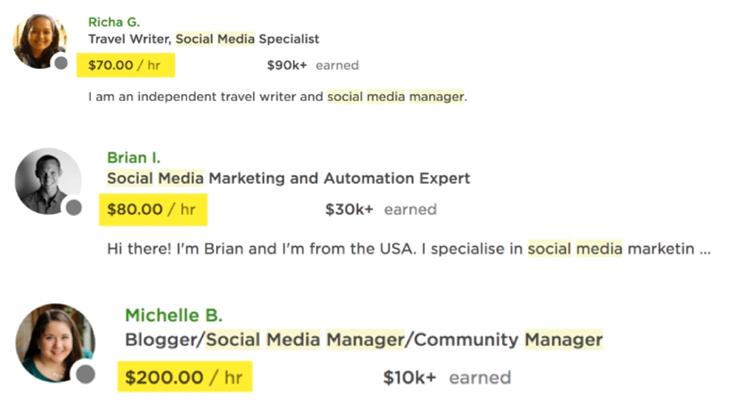
Task: Click the $200.00 / hr rate
Action: click(185, 377)
